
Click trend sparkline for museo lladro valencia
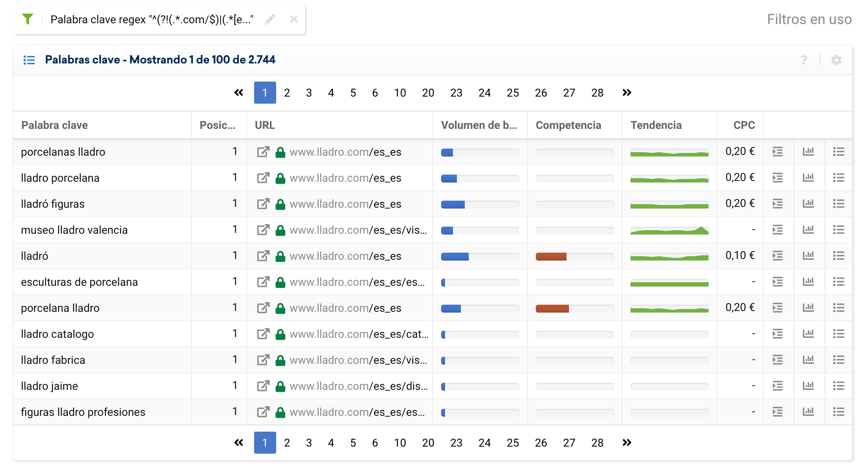click(x=669, y=230)
